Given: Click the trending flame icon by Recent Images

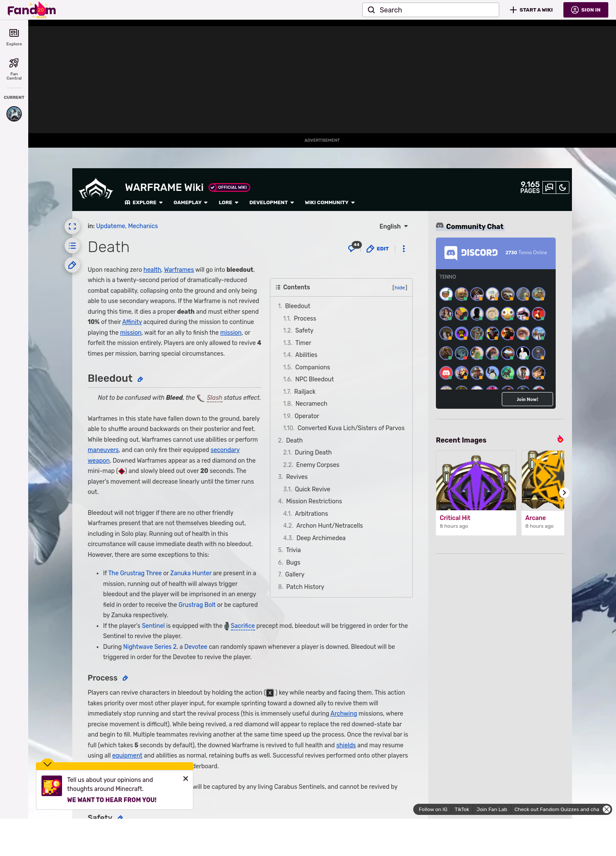Looking at the screenshot, I should click(x=560, y=439).
